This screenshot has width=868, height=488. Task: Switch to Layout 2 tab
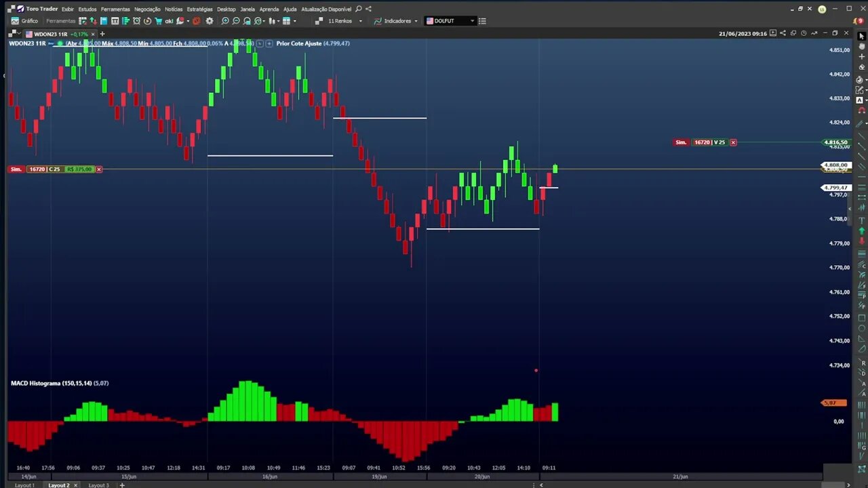[x=59, y=485]
